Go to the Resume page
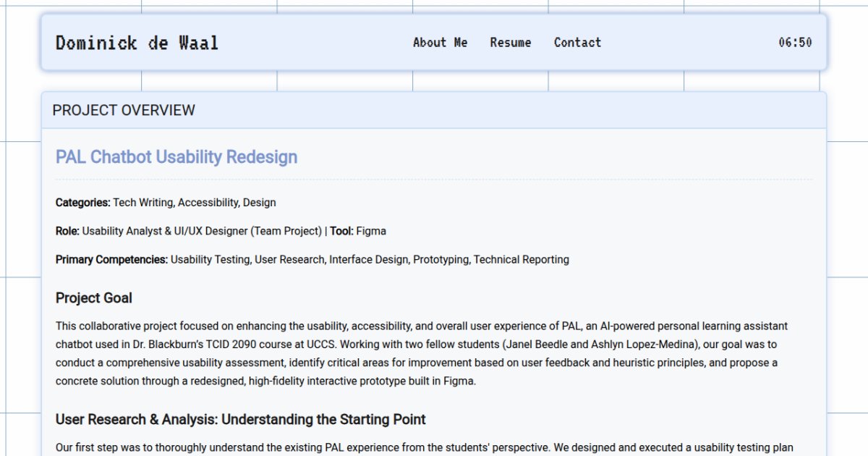The height and width of the screenshot is (456, 868). [x=510, y=43]
